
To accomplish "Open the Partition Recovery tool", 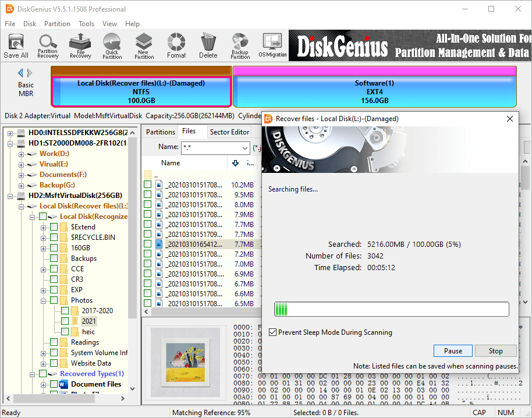I will click(x=48, y=46).
